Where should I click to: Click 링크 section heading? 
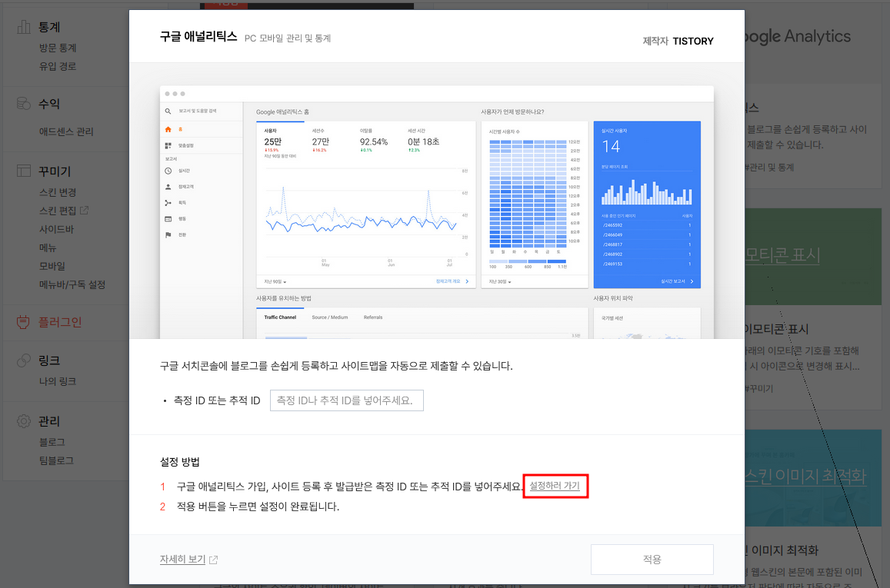48,360
